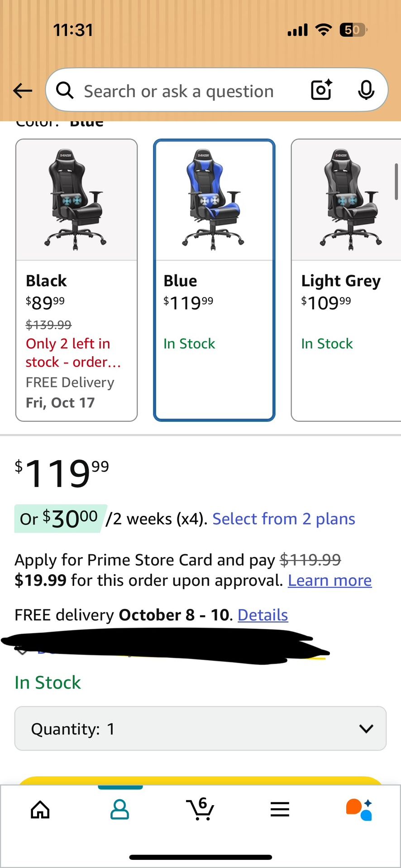This screenshot has height=868, width=401.
Task: Go to Home tab
Action: 40,809
